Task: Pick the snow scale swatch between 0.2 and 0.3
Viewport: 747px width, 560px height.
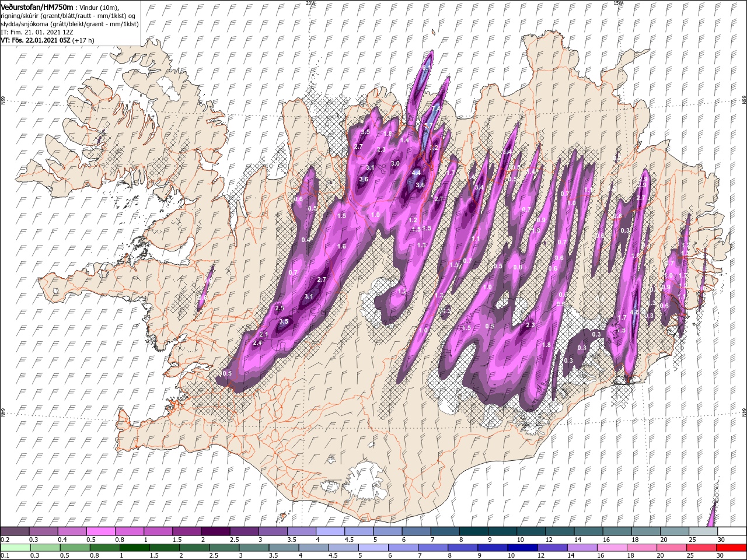Action: (15, 531)
